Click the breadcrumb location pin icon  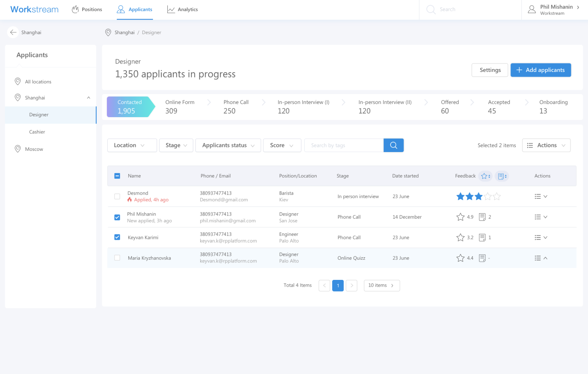click(x=108, y=33)
